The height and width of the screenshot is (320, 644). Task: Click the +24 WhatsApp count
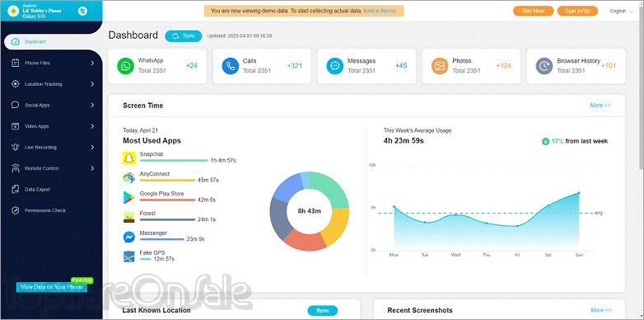click(x=192, y=66)
